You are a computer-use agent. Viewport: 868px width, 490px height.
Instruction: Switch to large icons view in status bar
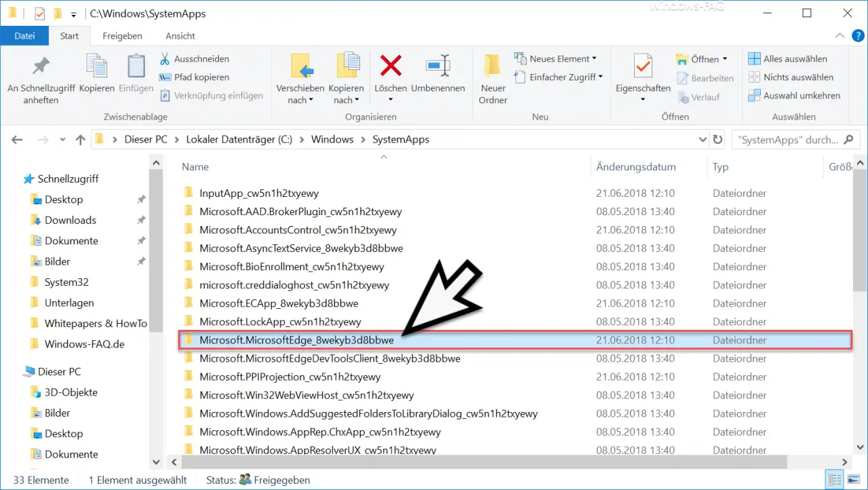(x=854, y=480)
